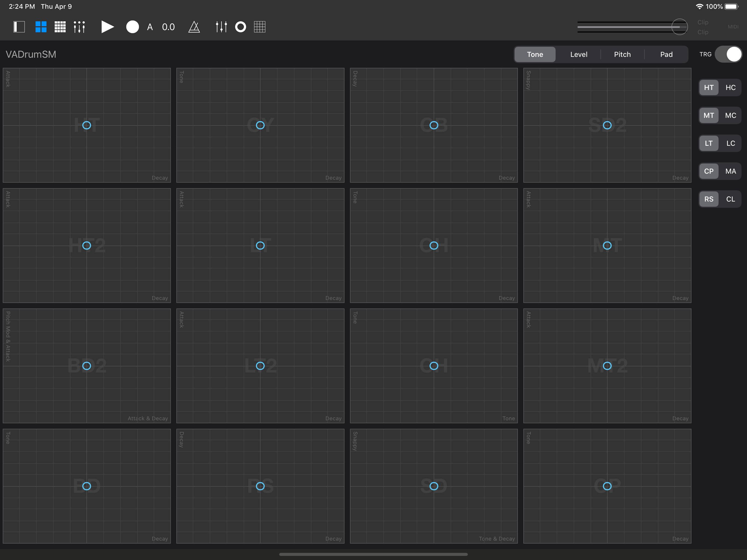
Task: Select the Tone tab
Action: tap(535, 54)
